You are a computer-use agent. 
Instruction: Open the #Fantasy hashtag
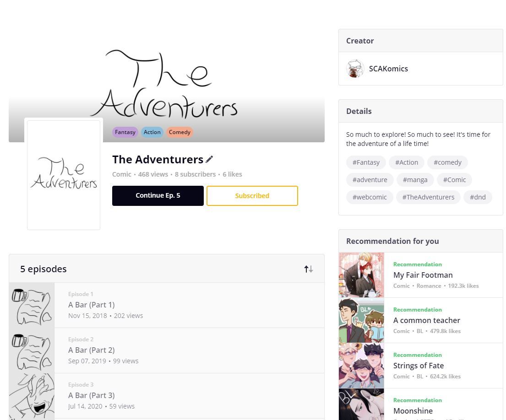(366, 162)
